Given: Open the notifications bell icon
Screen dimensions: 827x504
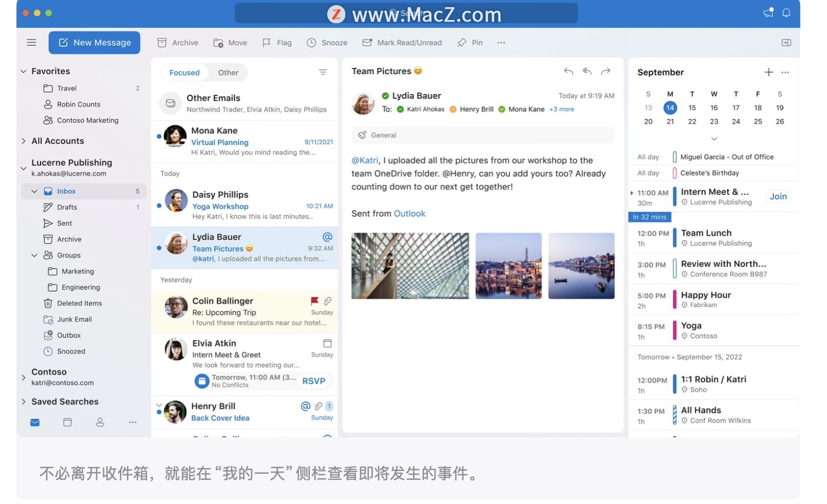Looking at the screenshot, I should point(786,13).
